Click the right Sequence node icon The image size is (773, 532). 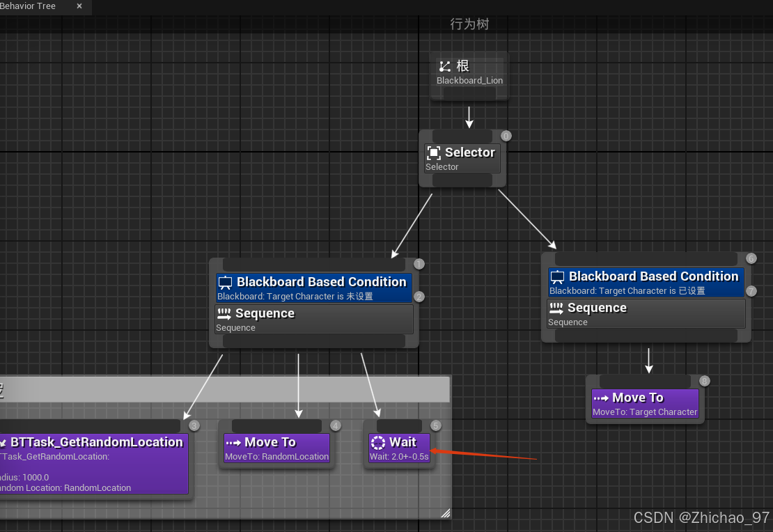[x=556, y=308]
